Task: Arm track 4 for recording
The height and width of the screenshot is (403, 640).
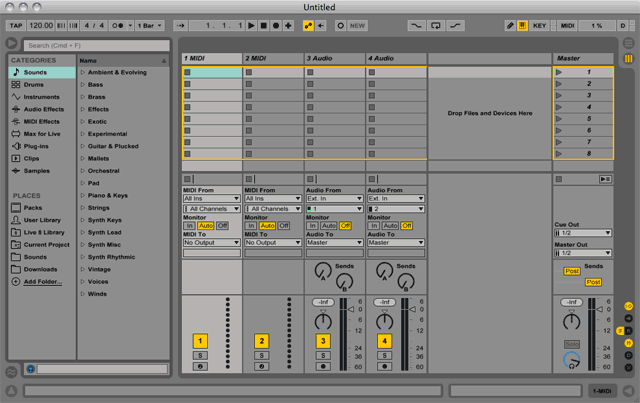Action: click(x=384, y=367)
